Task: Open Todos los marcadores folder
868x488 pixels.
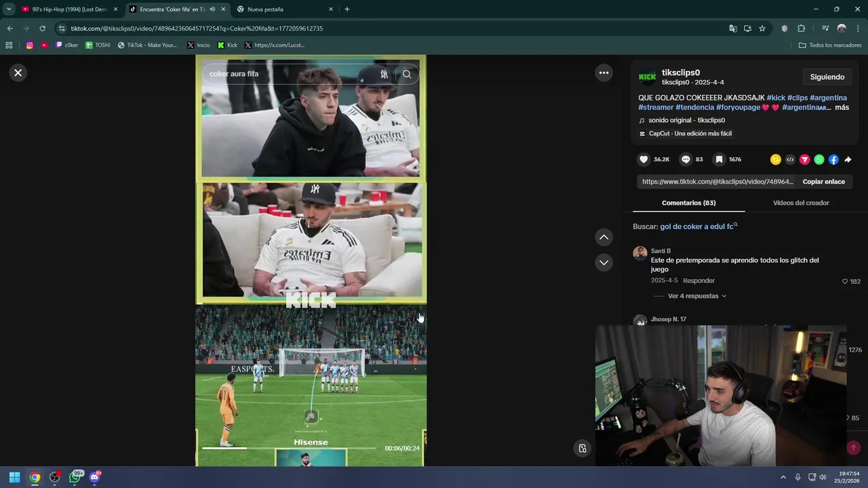Action: (x=830, y=45)
